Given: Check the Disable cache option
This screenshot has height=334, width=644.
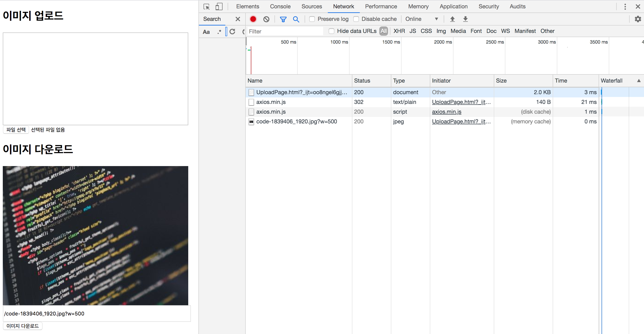Looking at the screenshot, I should pyautogui.click(x=356, y=19).
